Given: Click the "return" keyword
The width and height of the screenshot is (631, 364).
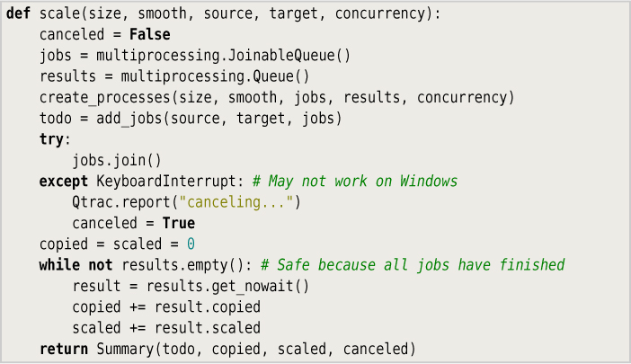Looking at the screenshot, I should point(63,348).
